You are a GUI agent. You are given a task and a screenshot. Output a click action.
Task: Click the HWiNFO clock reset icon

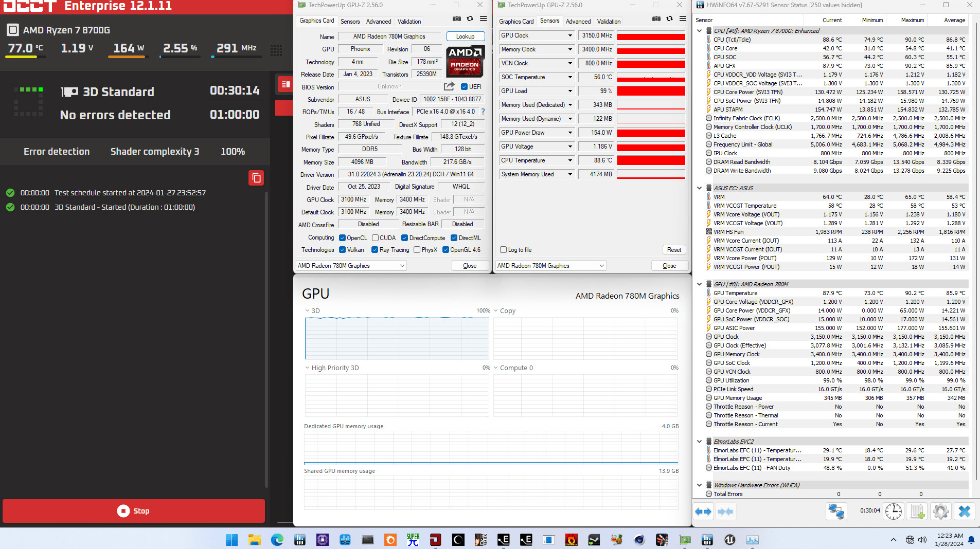click(x=894, y=511)
